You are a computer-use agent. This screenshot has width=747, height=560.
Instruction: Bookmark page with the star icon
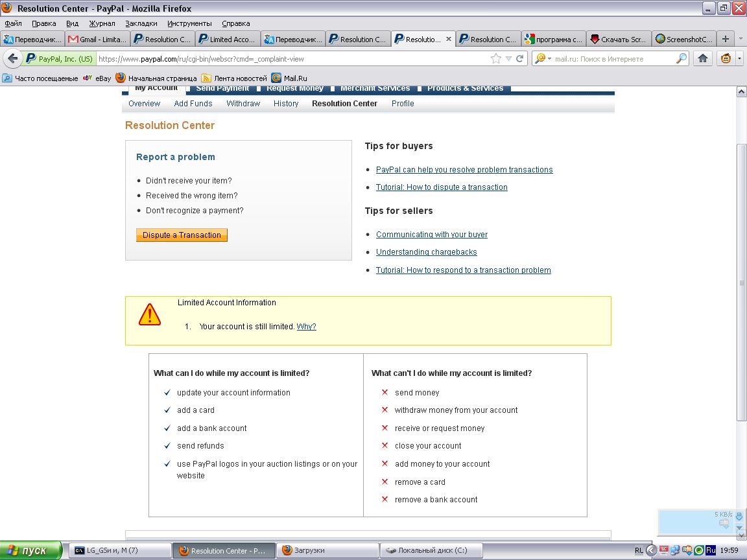tap(496, 58)
